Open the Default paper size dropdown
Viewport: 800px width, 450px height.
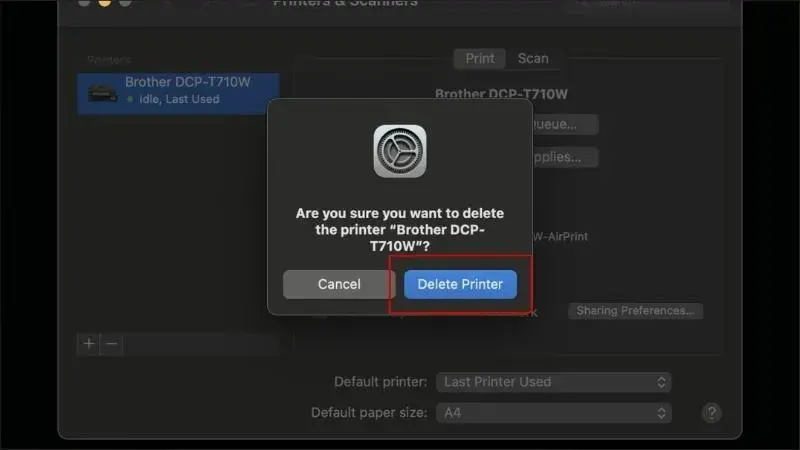click(553, 412)
